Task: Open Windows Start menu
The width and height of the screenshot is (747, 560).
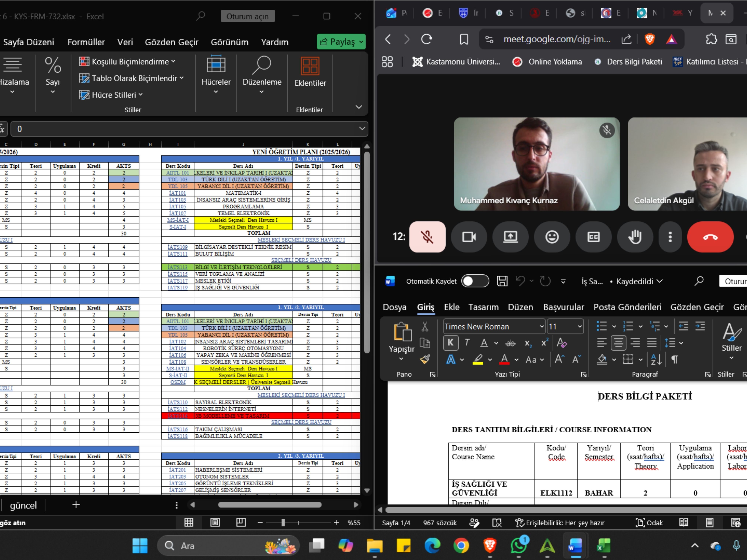Action: [x=140, y=546]
